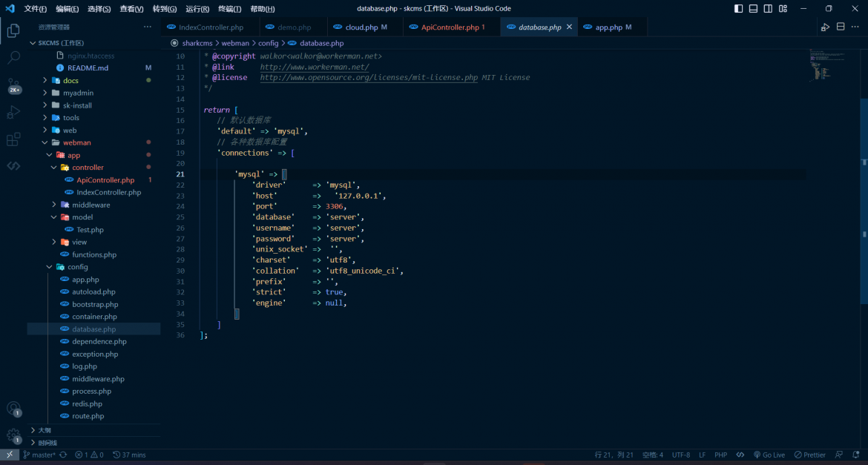Open the Extensions view
The image size is (868, 465).
tap(13, 139)
